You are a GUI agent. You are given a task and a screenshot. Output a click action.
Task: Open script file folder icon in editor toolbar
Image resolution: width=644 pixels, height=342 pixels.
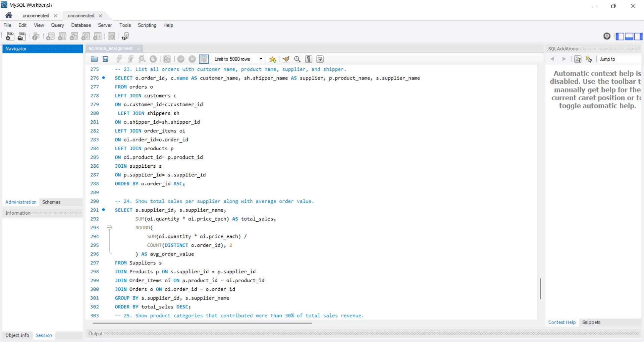94,59
